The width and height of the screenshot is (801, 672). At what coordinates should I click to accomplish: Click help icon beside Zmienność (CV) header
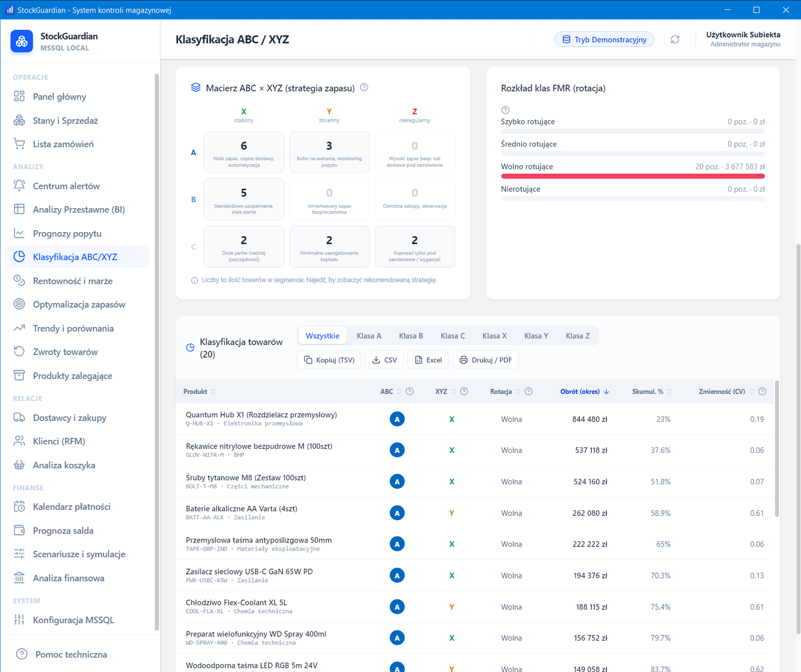(762, 392)
